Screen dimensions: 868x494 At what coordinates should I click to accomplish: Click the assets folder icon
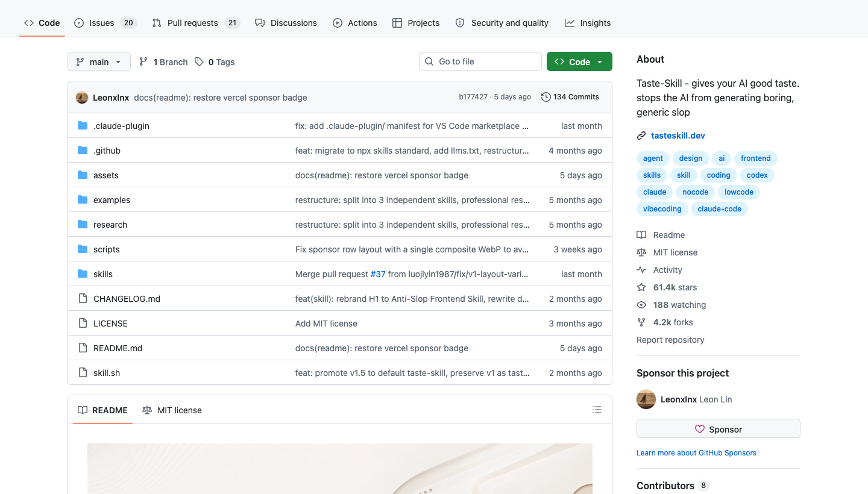point(83,175)
